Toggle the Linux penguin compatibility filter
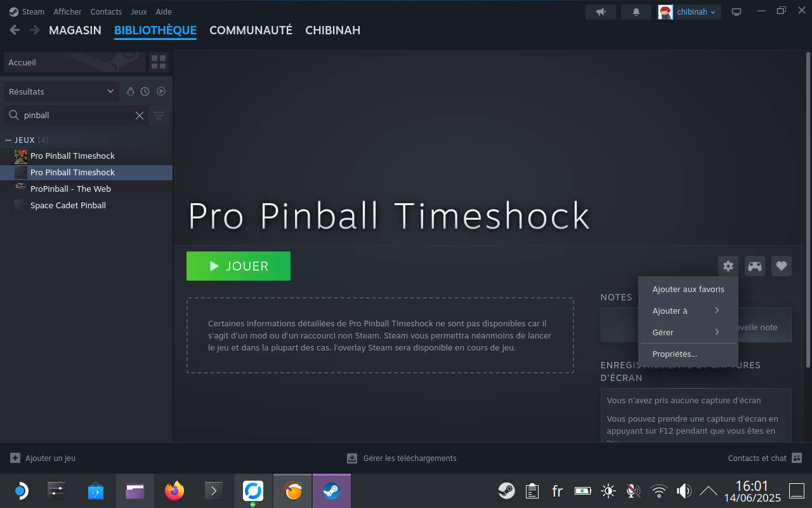Image resolution: width=812 pixels, height=508 pixels. (131, 91)
